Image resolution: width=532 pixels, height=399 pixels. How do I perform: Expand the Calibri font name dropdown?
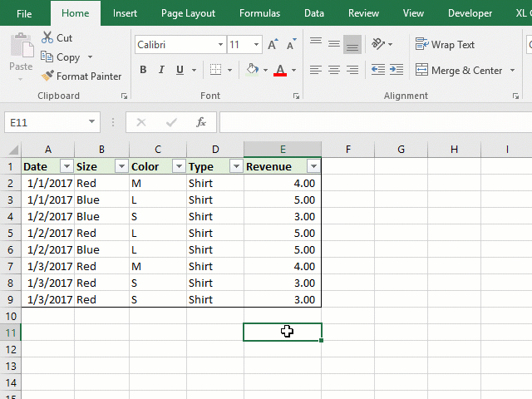click(x=220, y=45)
